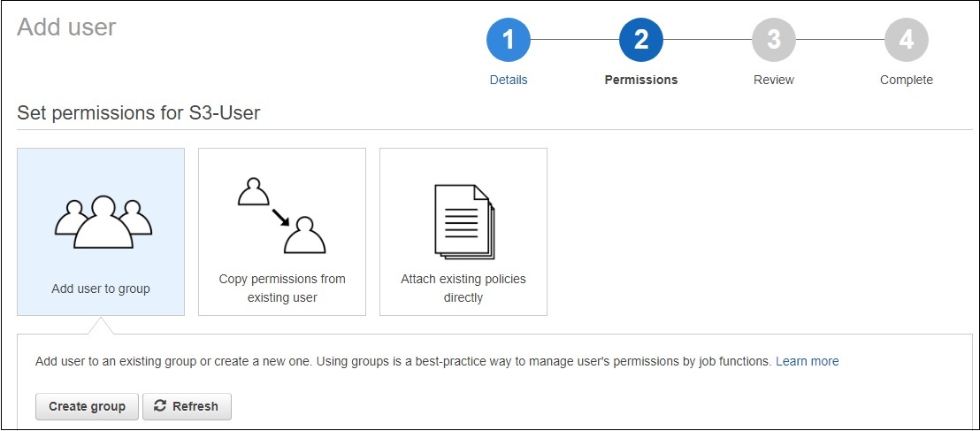The width and height of the screenshot is (980, 431).
Task: Click the 'Add user' page title
Action: 66,27
